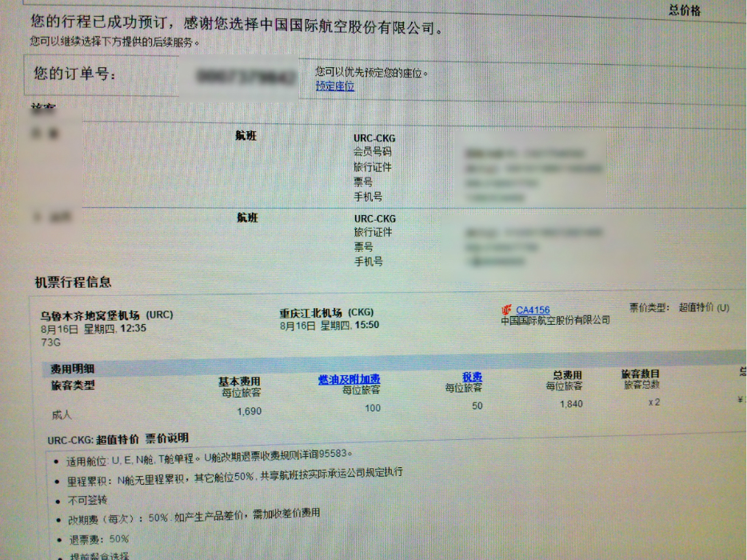Select URC-CKG 超值特价 票价说明 heading
The width and height of the screenshot is (747, 560).
point(118,439)
